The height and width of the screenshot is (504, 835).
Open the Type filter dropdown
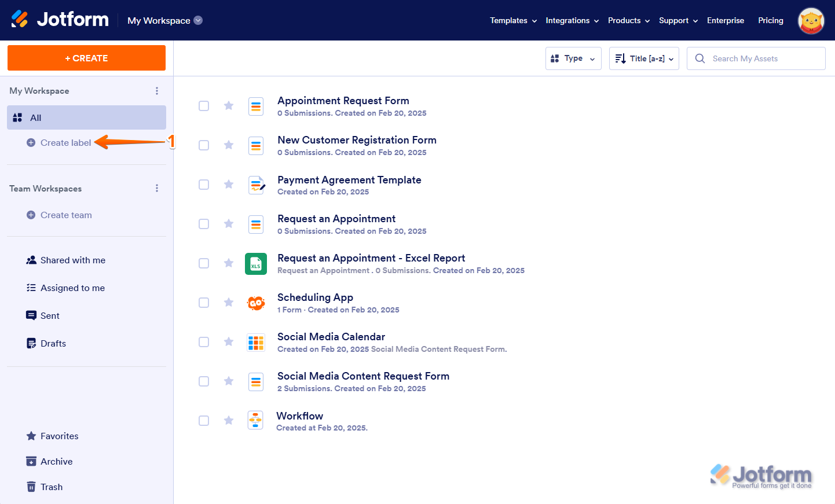coord(573,58)
